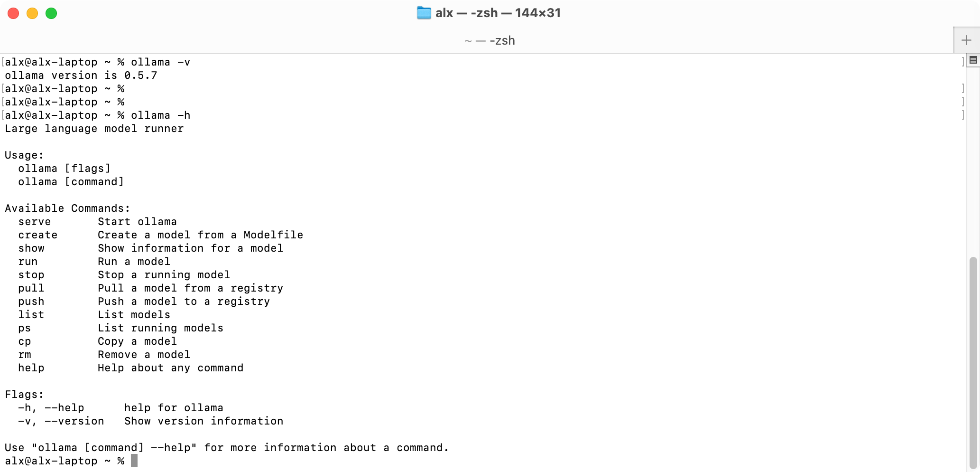Close the Terminal window with the red button
Viewport: 980px width, 472px height.
click(x=13, y=13)
